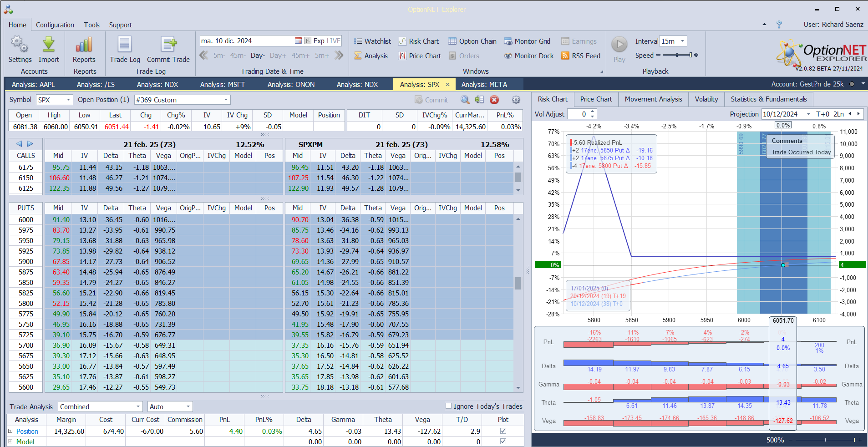Open the Settings gear icon
Image resolution: width=868 pixels, height=447 pixels.
click(20, 45)
